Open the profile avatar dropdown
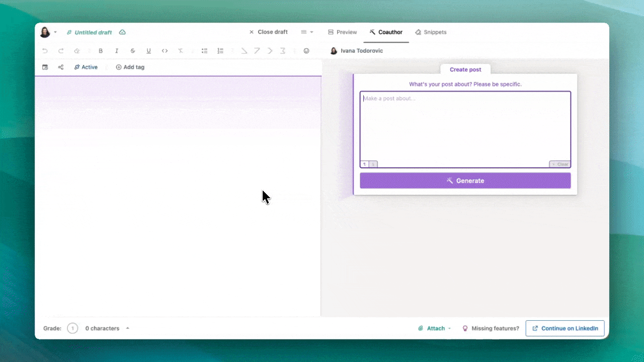Viewport: 644px width, 362px height. coord(48,32)
